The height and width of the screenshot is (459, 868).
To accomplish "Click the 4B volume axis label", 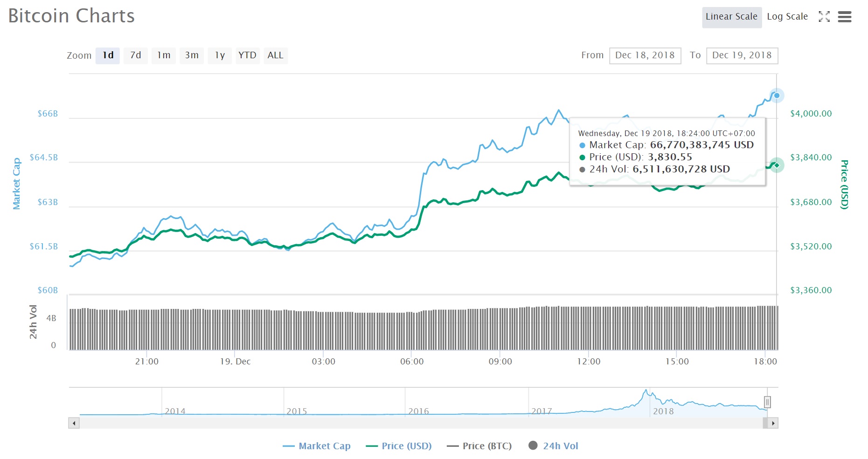I will pyautogui.click(x=51, y=318).
